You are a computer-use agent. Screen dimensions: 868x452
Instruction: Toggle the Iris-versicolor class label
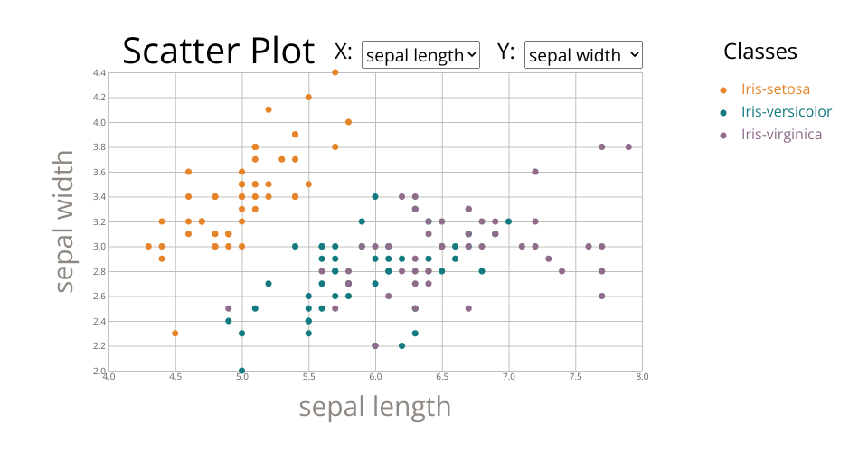point(786,112)
